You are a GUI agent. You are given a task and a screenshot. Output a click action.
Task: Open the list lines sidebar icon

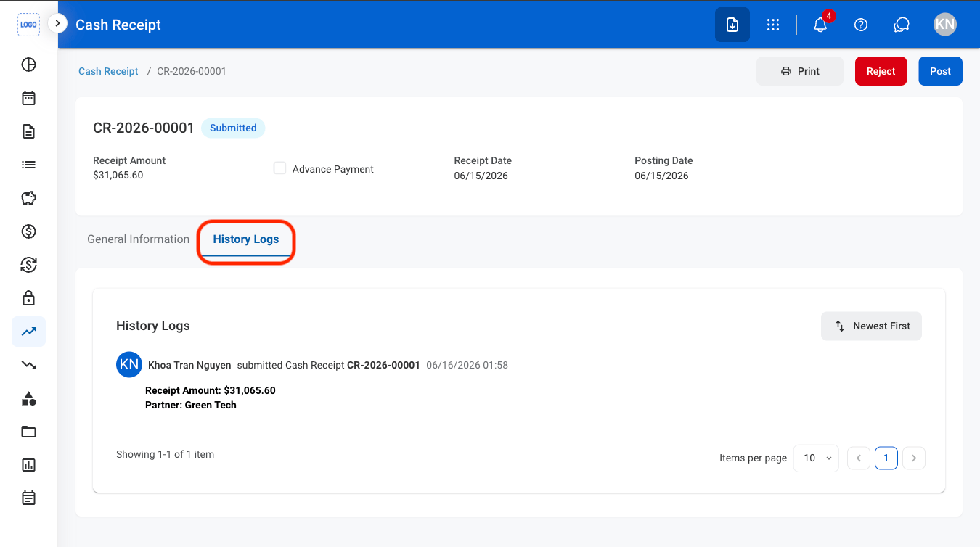click(x=28, y=165)
